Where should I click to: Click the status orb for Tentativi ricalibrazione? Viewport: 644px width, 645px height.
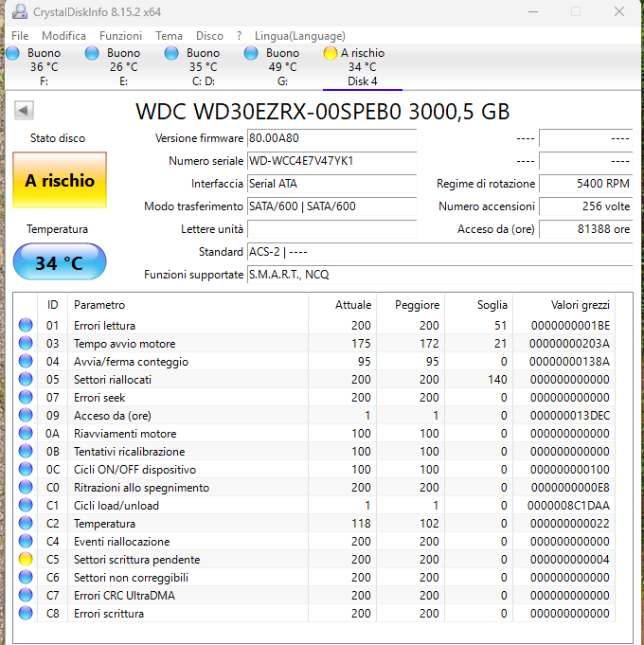(26, 451)
